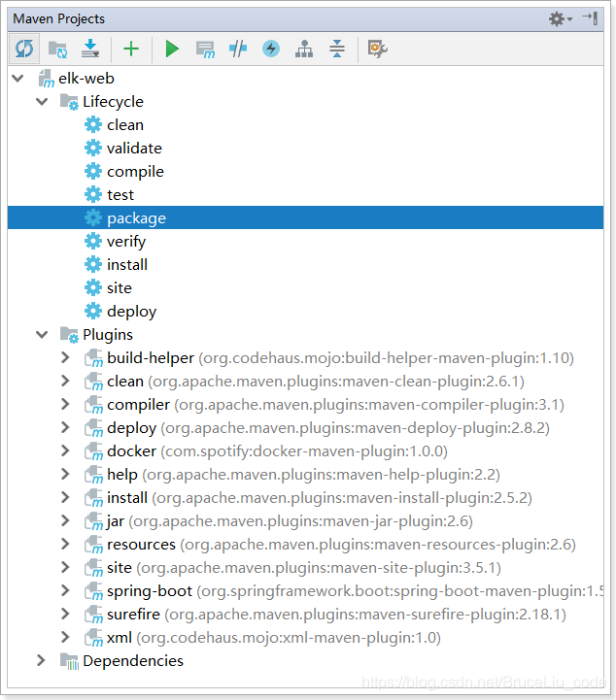Expand the build-helper plugin

coord(65,357)
